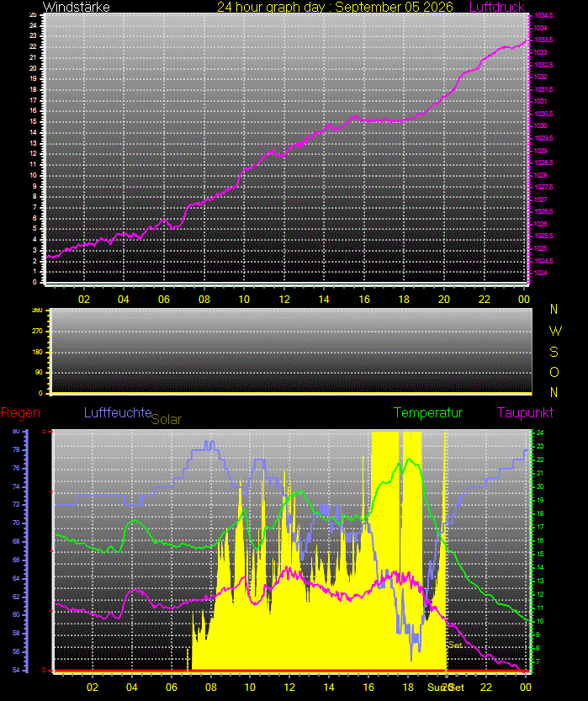This screenshot has height=701, width=588.
Task: Click the O wind direction label
Action: (x=554, y=372)
